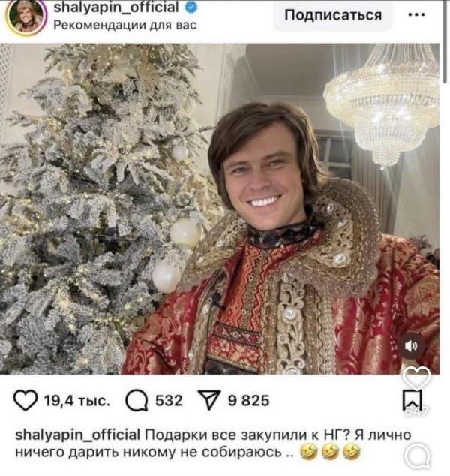Image resolution: width=450 pixels, height=476 pixels.
Task: Open the comments via the speech bubble icon
Action: click(136, 400)
